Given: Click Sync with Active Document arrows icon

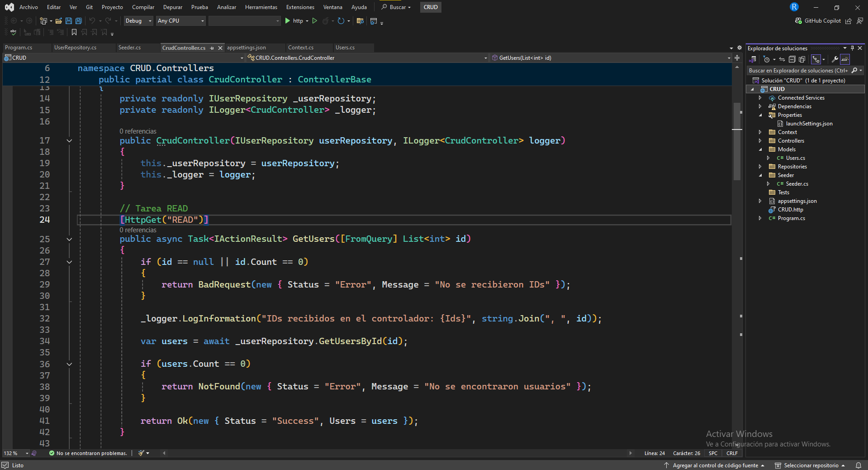Looking at the screenshot, I should coord(782,59).
